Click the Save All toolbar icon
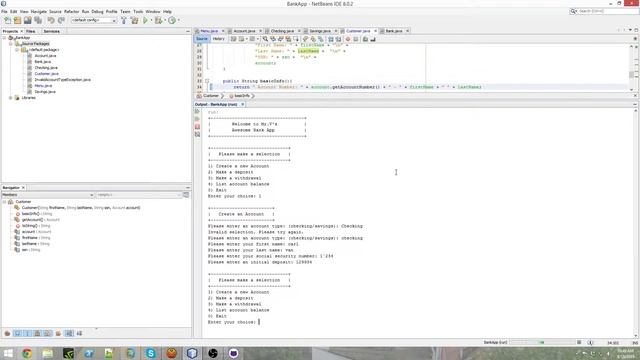The image size is (640, 360). tap(38, 20)
